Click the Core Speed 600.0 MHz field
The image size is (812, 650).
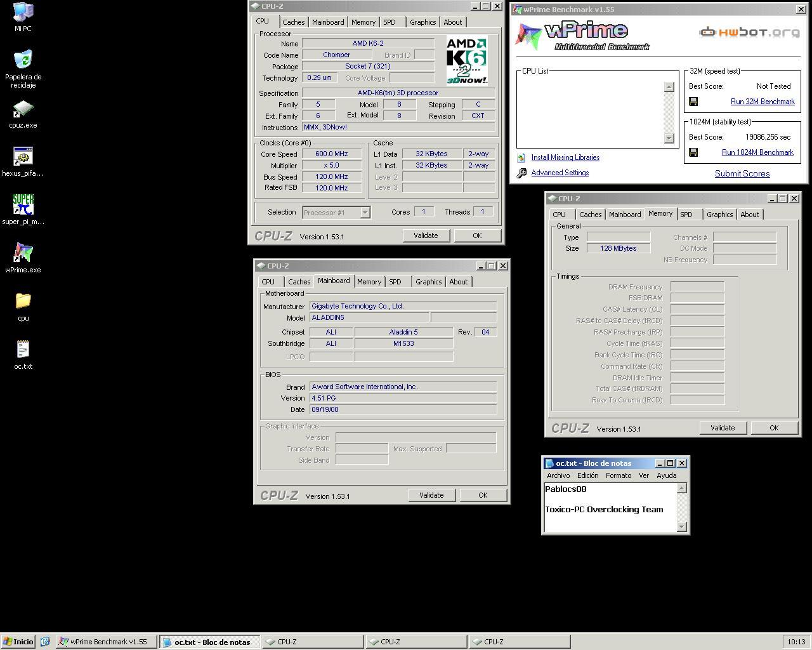click(332, 154)
